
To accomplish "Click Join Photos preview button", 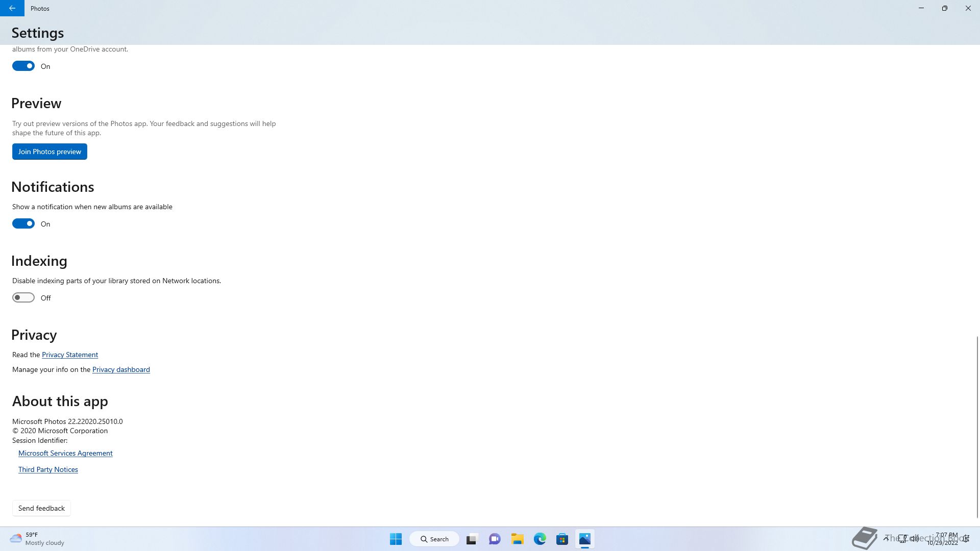I will [x=50, y=152].
